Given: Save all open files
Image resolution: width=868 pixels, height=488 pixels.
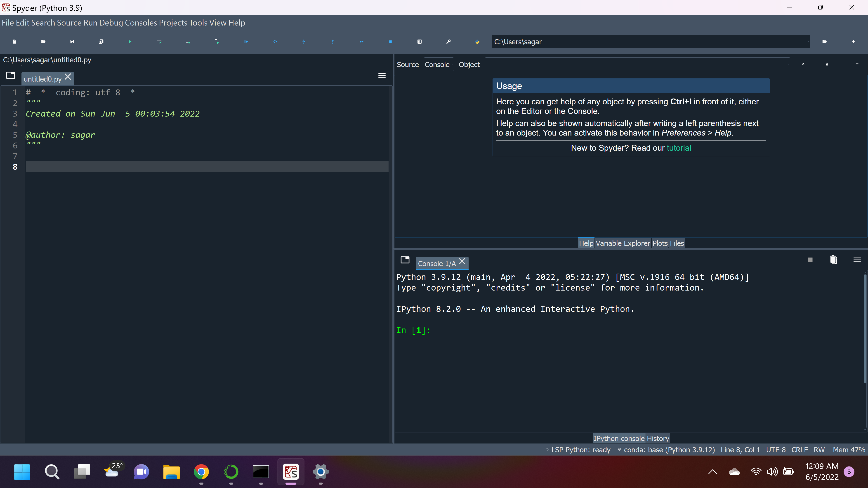Looking at the screenshot, I should [101, 41].
